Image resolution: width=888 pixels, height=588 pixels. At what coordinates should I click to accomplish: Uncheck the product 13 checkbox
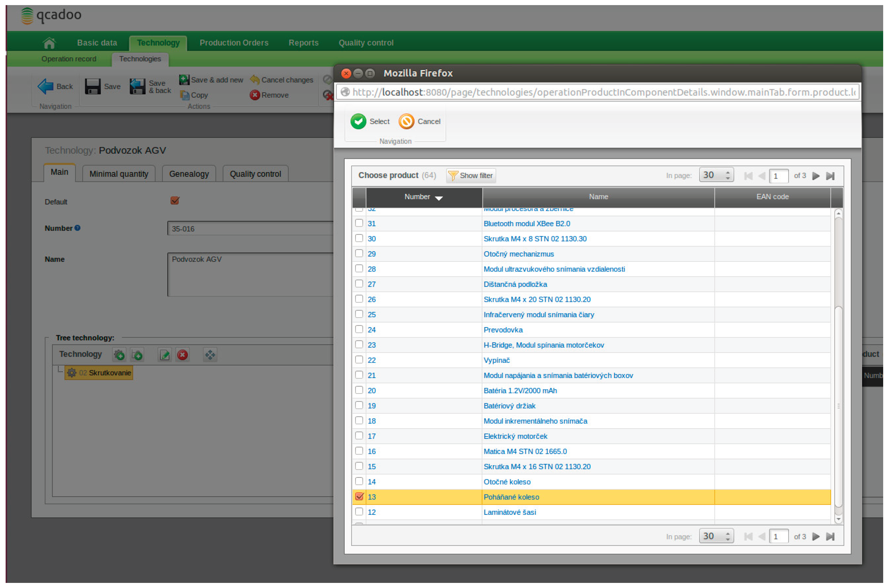(359, 497)
